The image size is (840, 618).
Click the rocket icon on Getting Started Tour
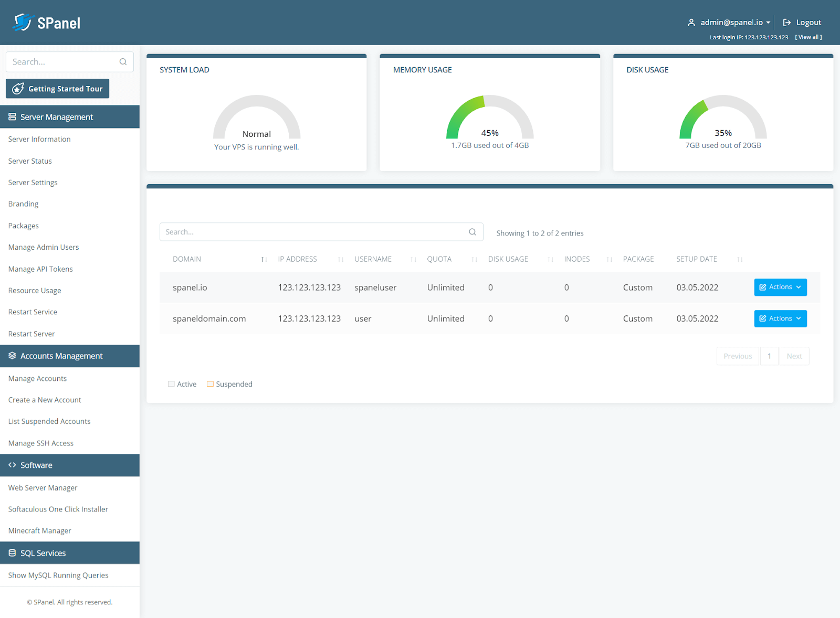[19, 88]
